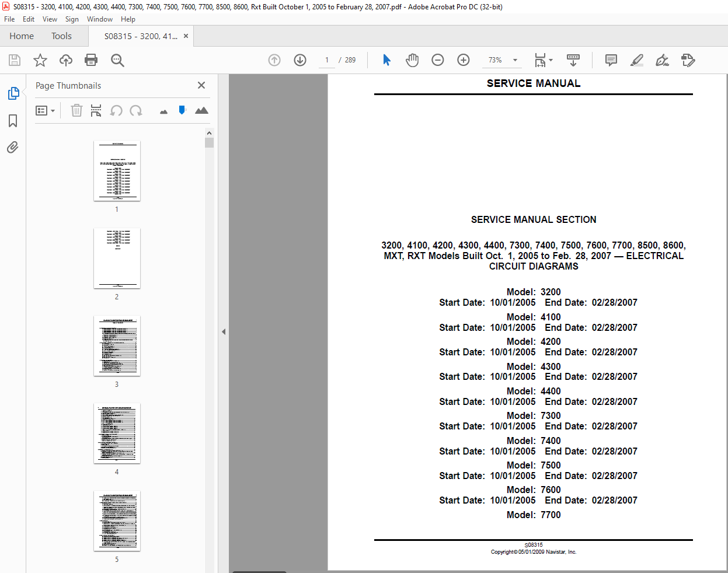
Task: Select page 3 thumbnail
Action: pos(117,346)
